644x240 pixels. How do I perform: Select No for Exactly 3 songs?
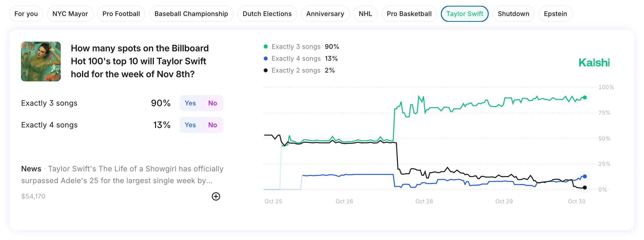[212, 103]
